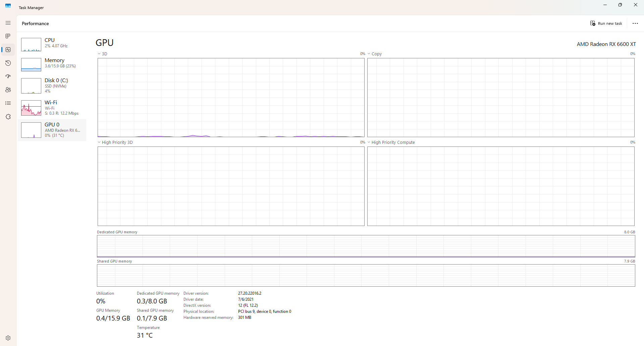Open Task Manager settings gear
Screen dimensions: 644x346
[8, 338]
